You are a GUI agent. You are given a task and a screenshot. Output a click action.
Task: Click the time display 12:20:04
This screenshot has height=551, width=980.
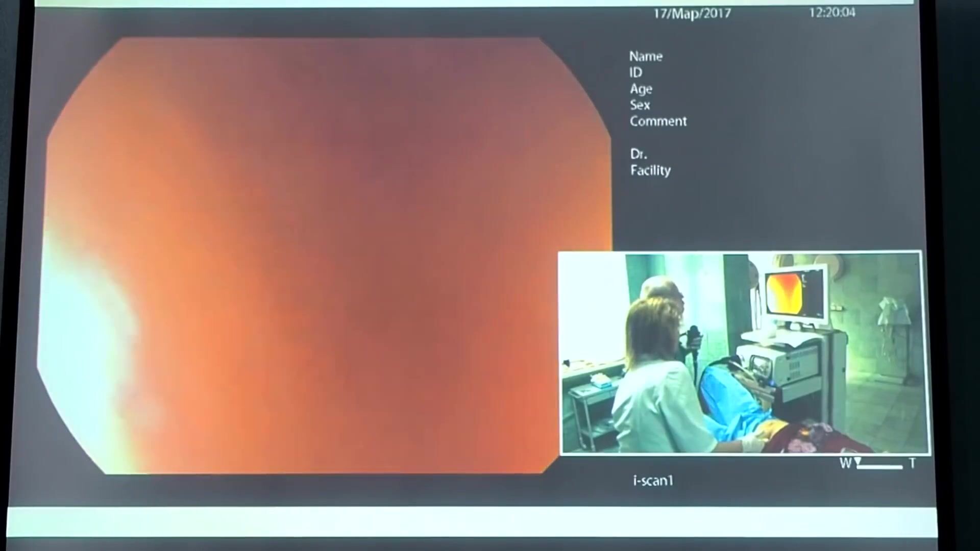pyautogui.click(x=831, y=12)
